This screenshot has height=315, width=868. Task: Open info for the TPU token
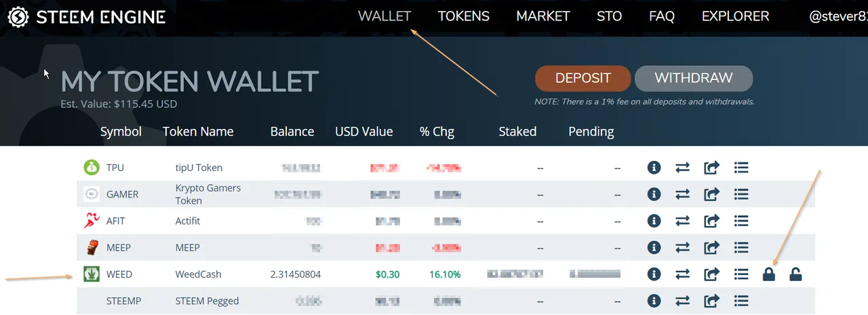654,167
